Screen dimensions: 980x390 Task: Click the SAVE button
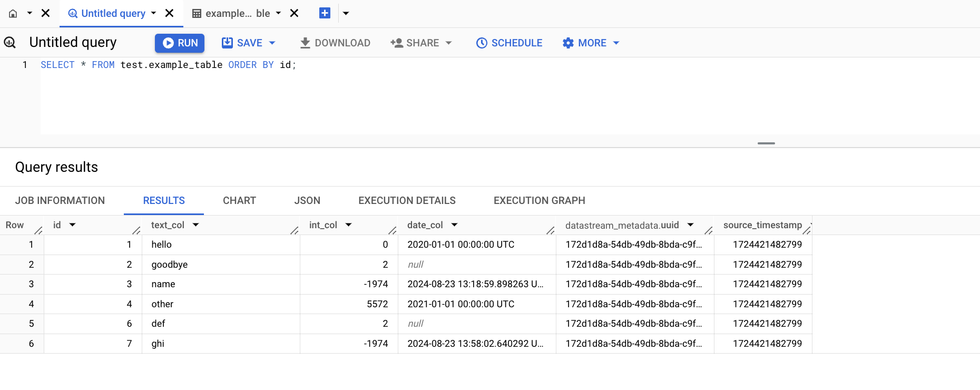[x=242, y=43]
